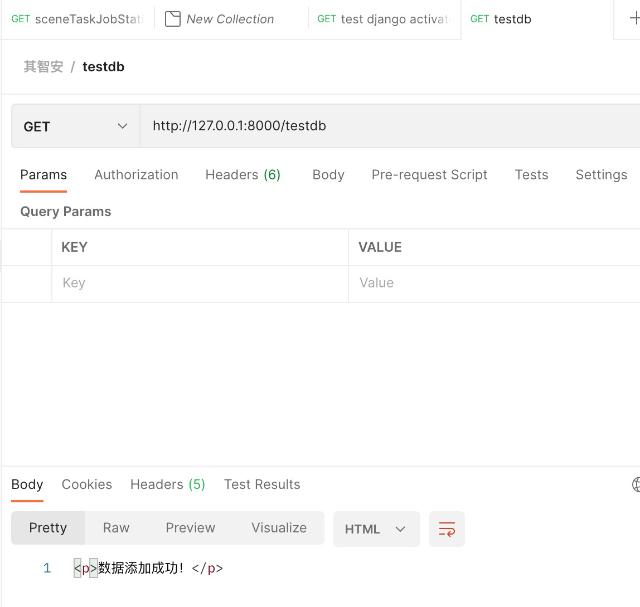This screenshot has width=640, height=607.
Task: Switch to Raw response view
Action: (x=116, y=528)
